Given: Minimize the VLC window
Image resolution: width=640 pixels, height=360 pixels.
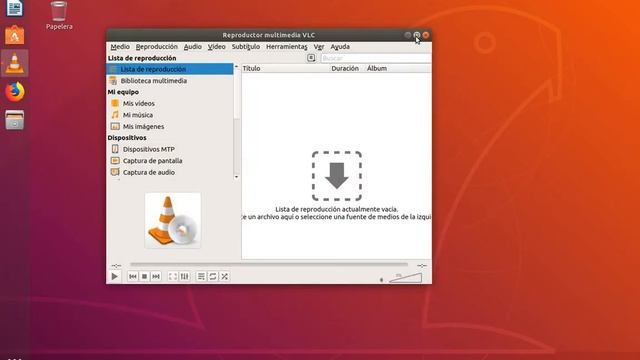Looking at the screenshot, I should pos(407,35).
